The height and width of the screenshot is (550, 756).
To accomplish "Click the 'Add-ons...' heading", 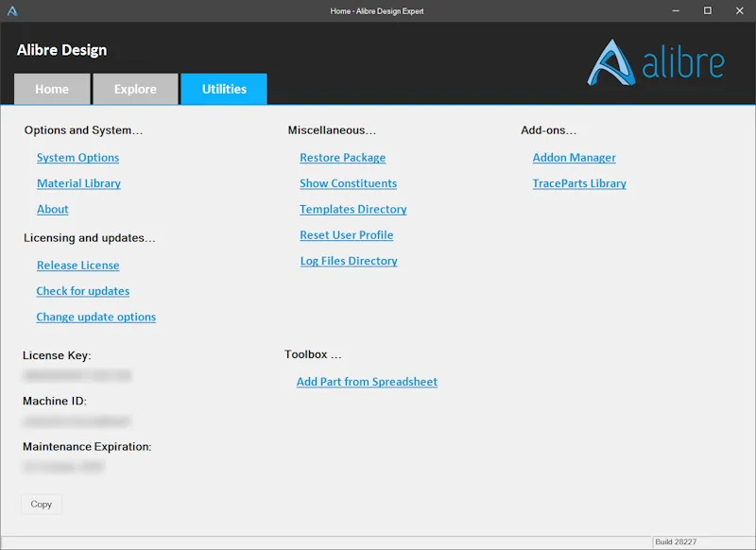I will coord(549,130).
